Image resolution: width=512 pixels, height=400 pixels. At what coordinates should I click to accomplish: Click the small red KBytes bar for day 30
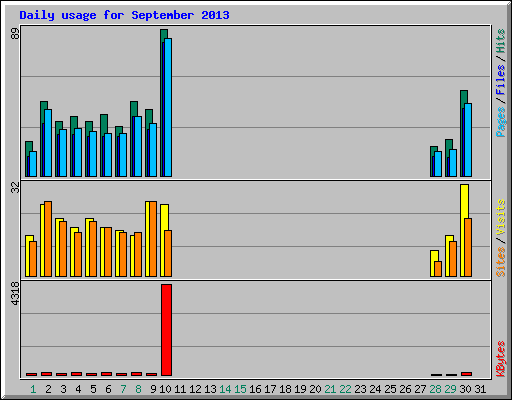pyautogui.click(x=466, y=374)
